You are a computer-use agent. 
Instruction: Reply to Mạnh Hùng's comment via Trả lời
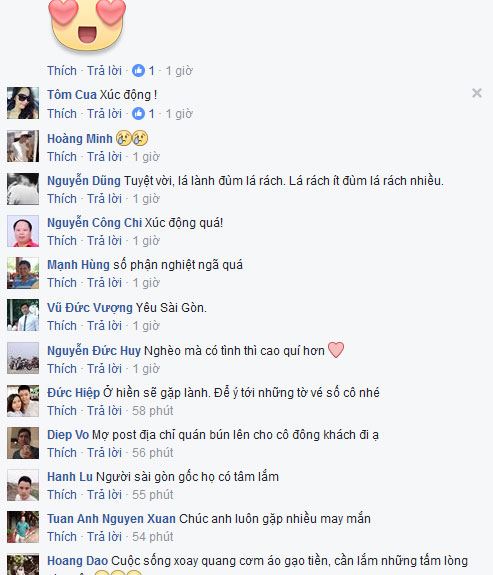point(104,283)
